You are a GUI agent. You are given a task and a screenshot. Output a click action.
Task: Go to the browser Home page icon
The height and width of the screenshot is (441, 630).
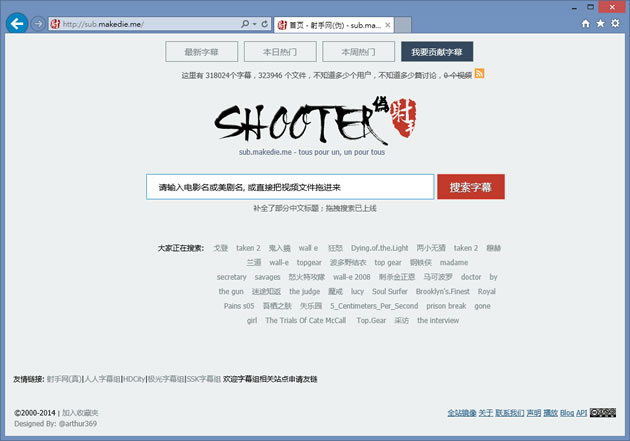586,24
